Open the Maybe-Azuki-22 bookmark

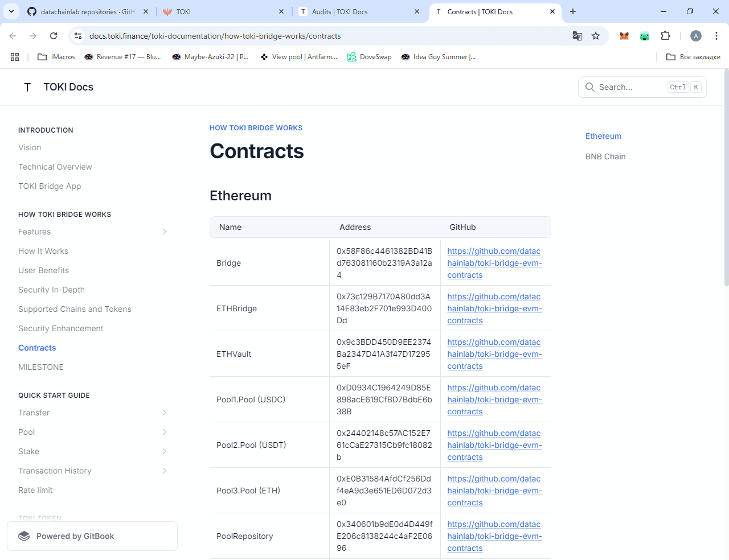pos(210,57)
